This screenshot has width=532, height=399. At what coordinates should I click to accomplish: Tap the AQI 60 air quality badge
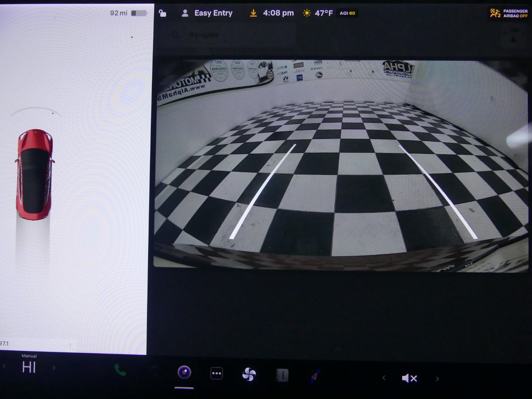point(347,13)
